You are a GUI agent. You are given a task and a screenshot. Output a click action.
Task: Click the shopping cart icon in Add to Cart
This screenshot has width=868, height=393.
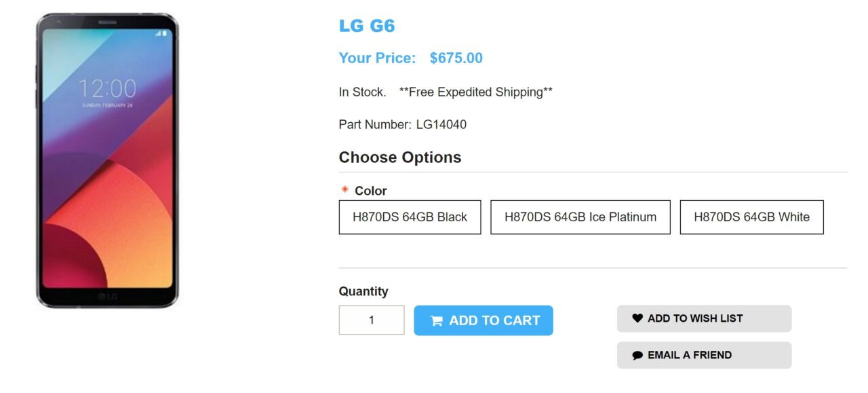[437, 321]
